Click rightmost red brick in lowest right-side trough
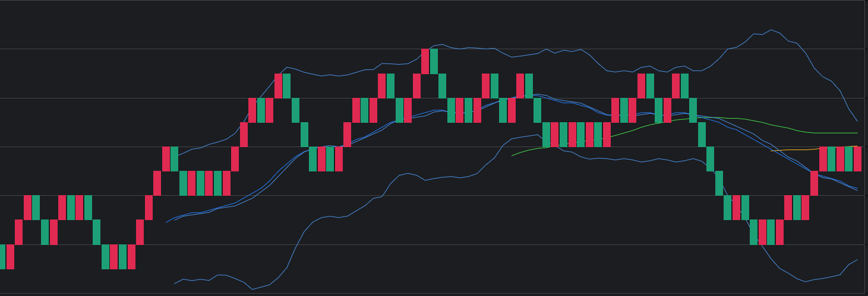 [x=779, y=232]
